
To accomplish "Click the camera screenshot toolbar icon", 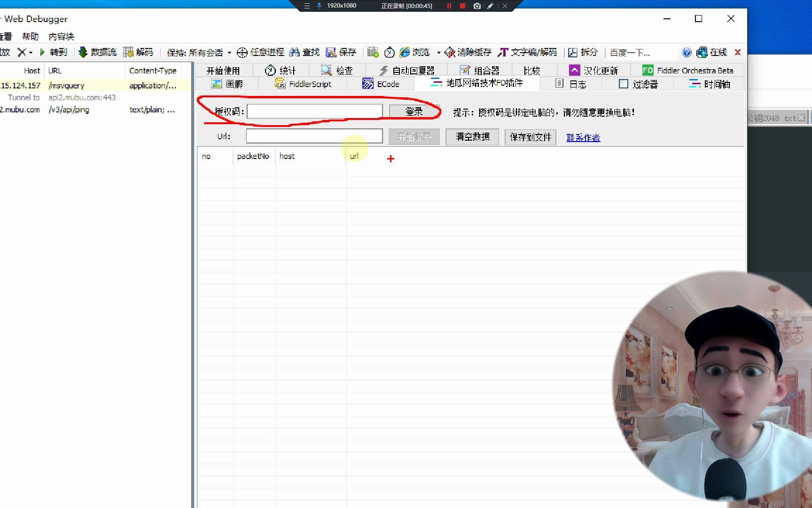I will click(x=373, y=52).
